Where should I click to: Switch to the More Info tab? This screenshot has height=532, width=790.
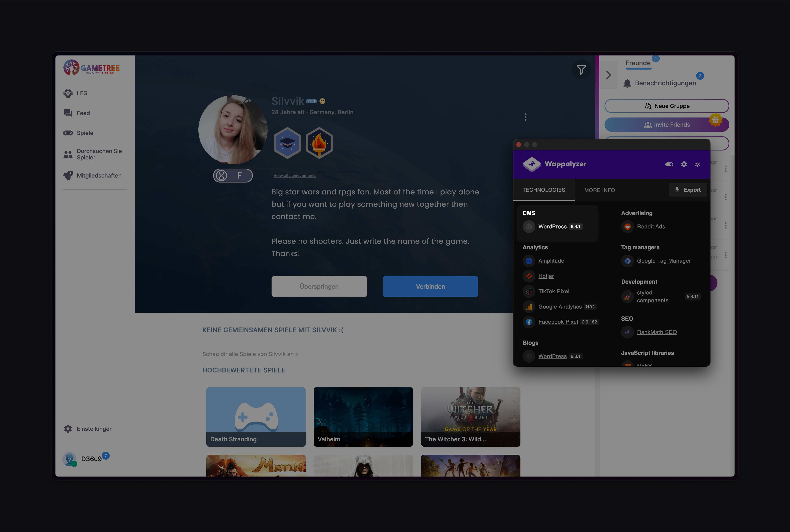(599, 189)
